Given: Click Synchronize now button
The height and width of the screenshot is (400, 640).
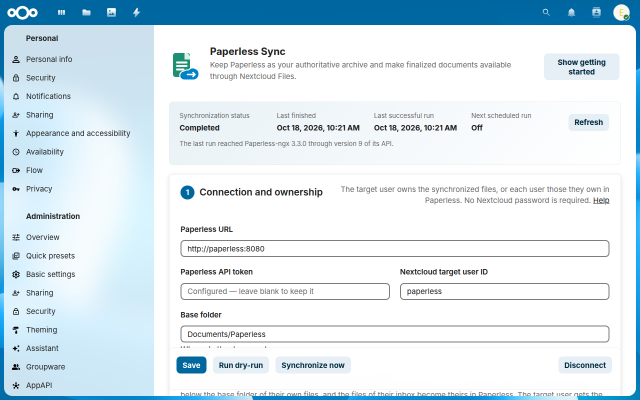Looking at the screenshot, I should [313, 365].
